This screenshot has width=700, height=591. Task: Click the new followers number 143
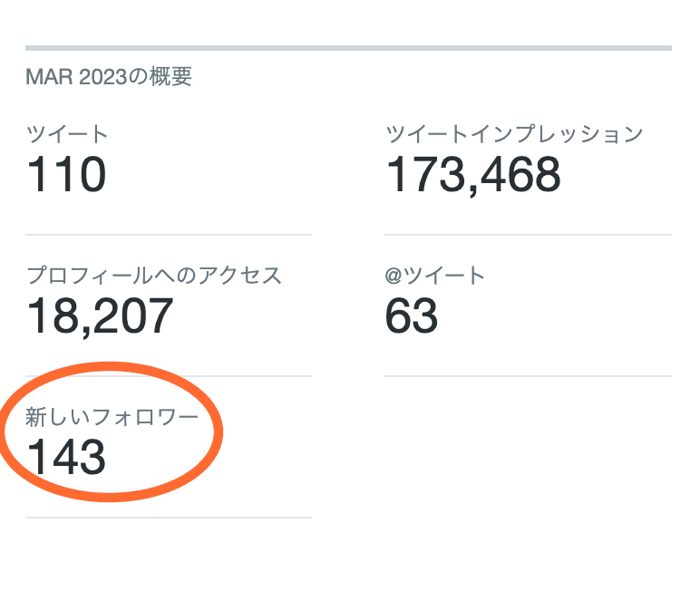[x=66, y=457]
